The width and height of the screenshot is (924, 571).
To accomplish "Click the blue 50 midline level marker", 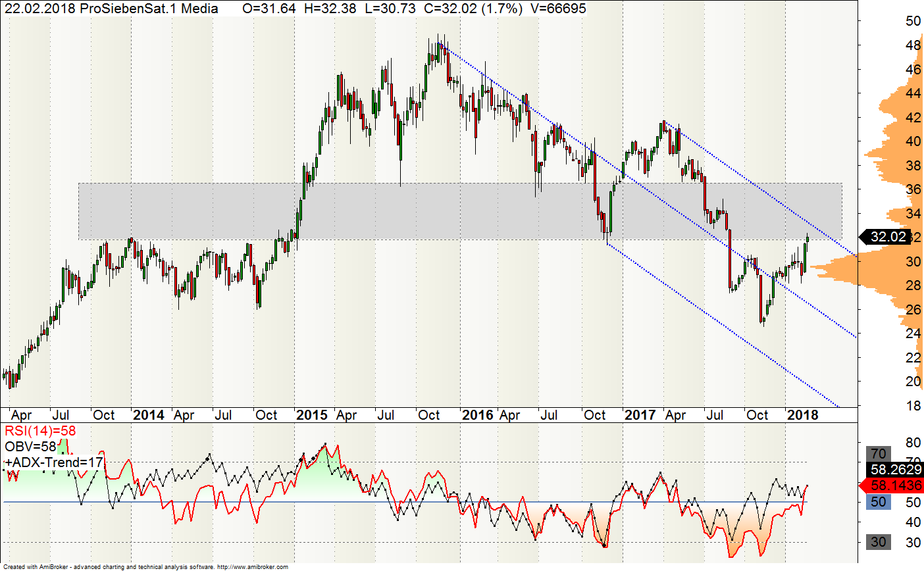I will pyautogui.click(x=879, y=502).
